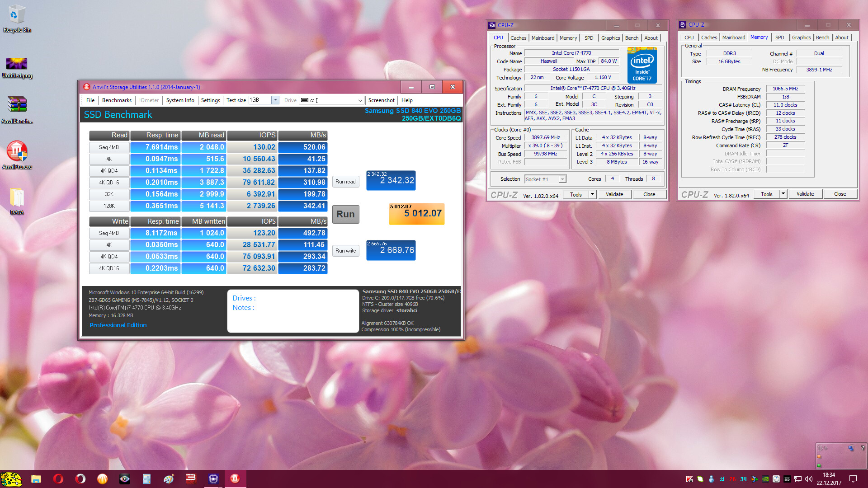The height and width of the screenshot is (488, 868).
Task: Expand the Test size 1GB dropdown
Action: point(275,100)
